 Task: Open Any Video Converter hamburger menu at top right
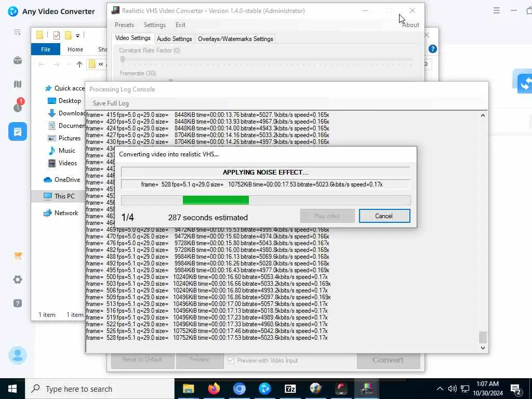point(496,11)
